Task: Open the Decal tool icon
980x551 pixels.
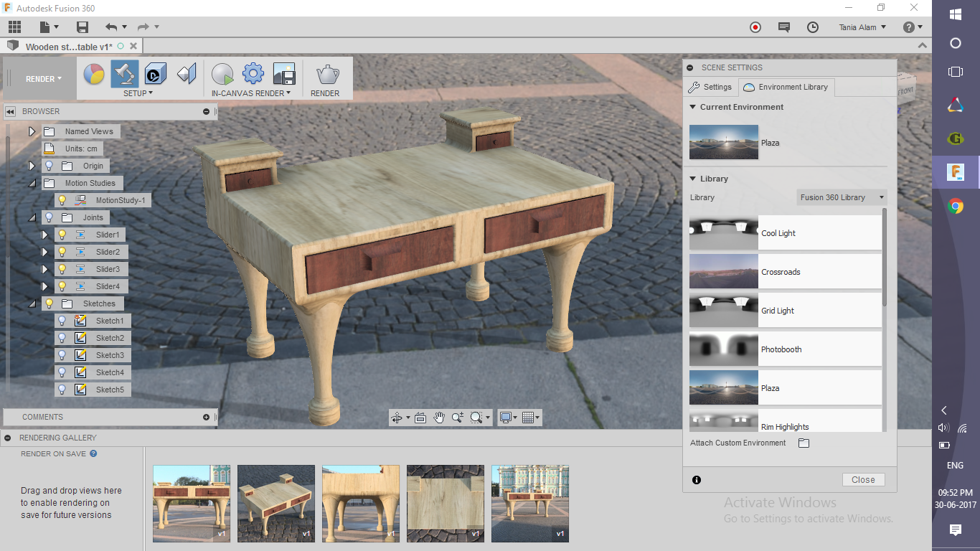Action: [x=156, y=74]
